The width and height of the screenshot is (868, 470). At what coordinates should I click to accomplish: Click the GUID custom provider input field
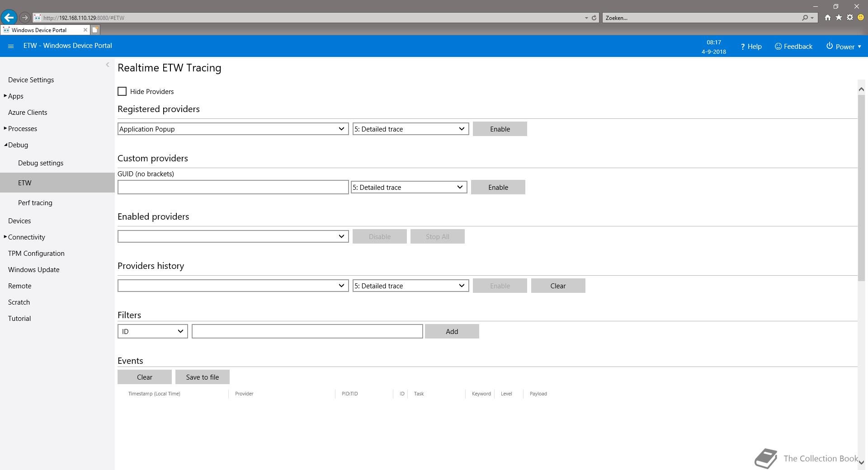(233, 187)
